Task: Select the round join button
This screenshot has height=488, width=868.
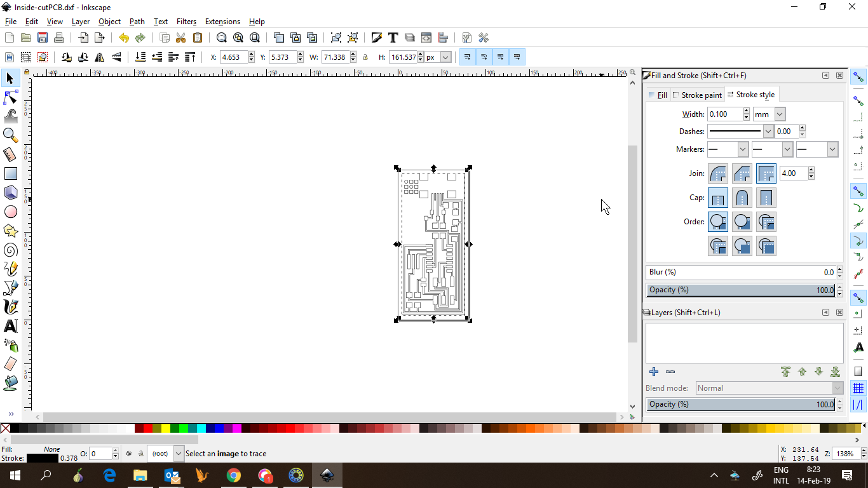Action: (718, 173)
